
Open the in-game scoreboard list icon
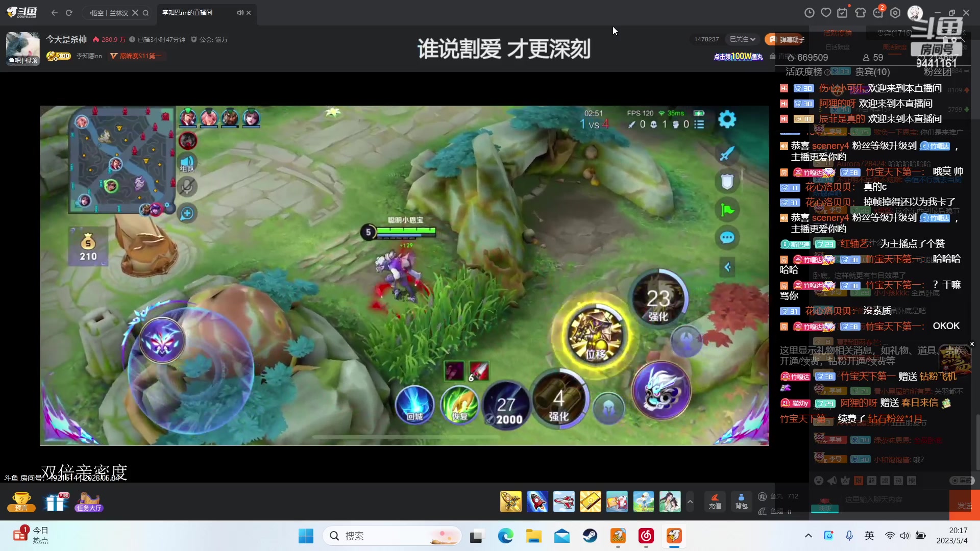pos(699,124)
